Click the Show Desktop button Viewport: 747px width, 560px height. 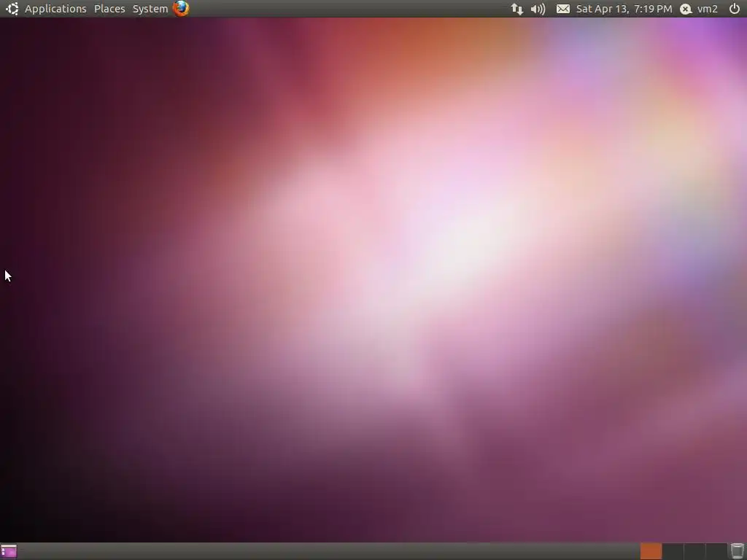click(9, 551)
